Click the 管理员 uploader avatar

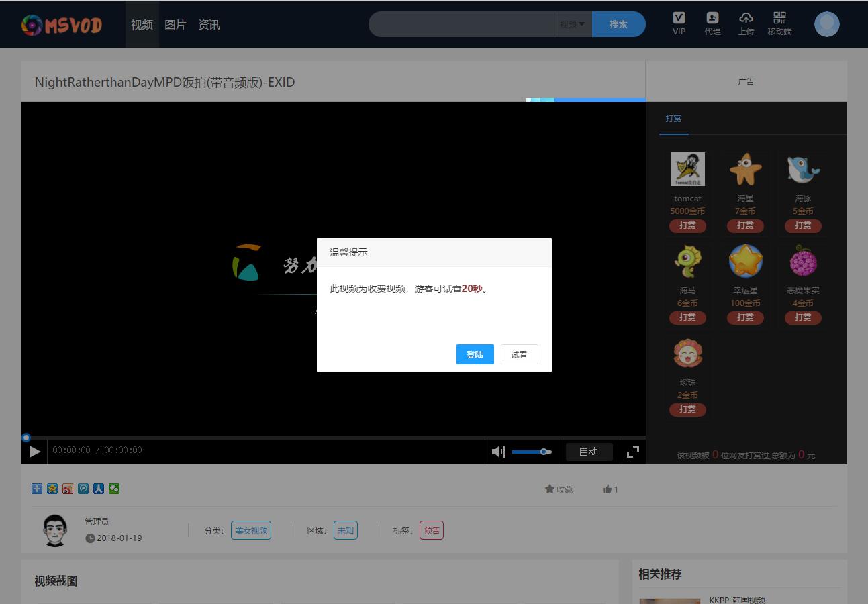click(55, 530)
